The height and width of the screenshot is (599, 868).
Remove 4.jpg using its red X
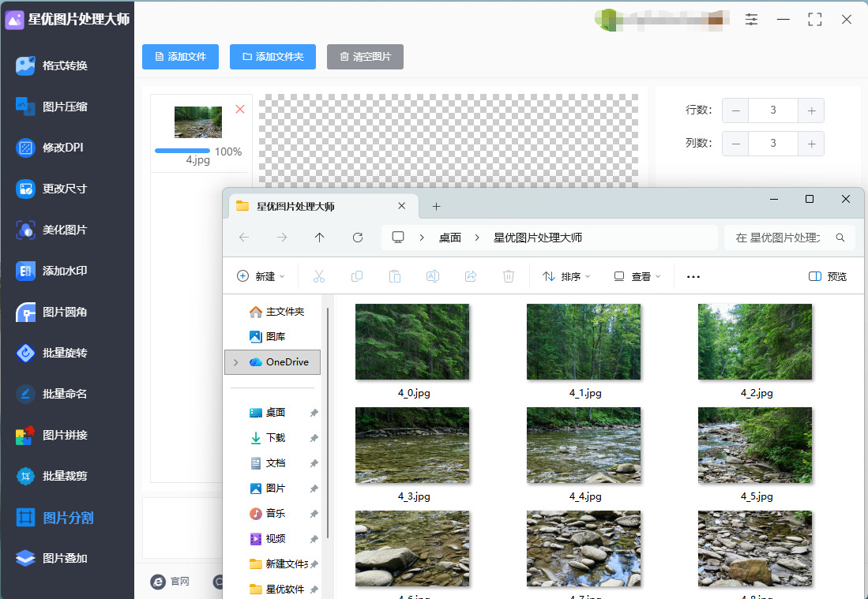(240, 109)
